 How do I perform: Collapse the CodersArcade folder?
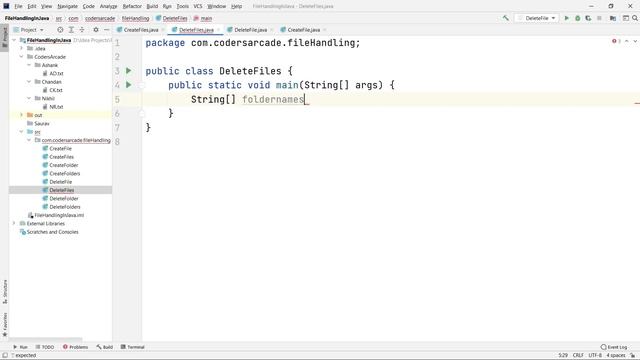tap(22, 57)
